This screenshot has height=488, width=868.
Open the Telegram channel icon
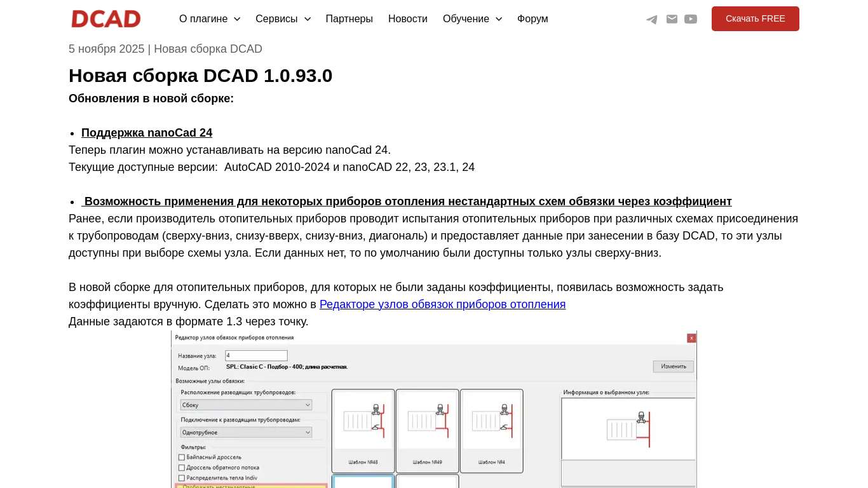pos(652,19)
